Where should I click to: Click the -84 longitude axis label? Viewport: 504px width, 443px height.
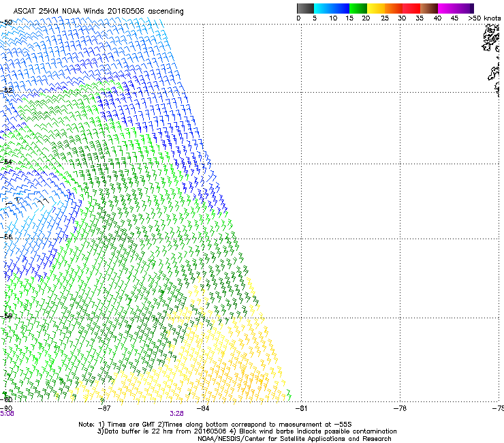203,408
